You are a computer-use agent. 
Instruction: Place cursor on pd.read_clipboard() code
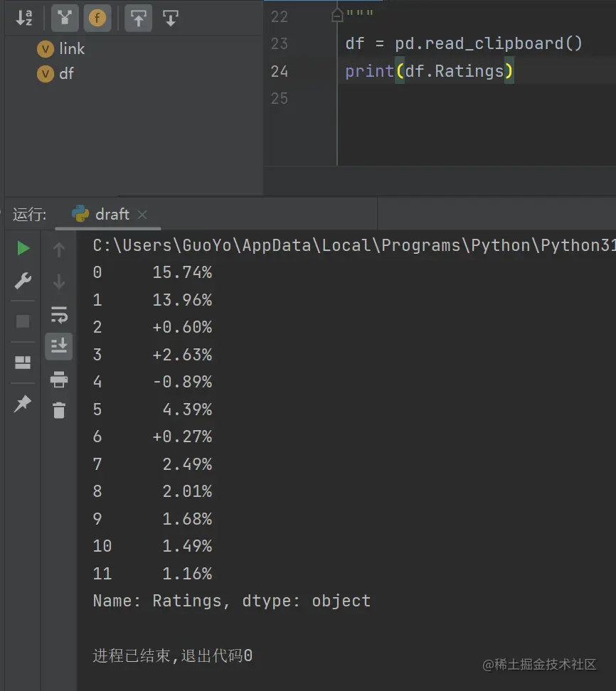[489, 43]
